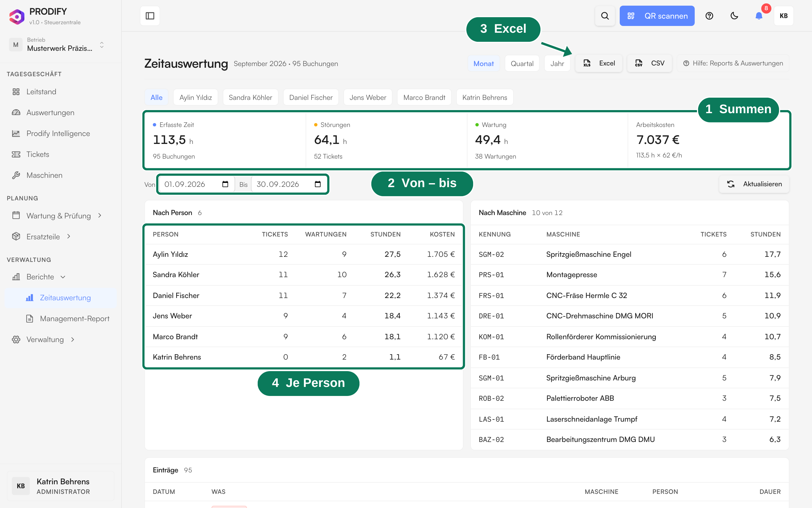
Task: Open calendar picker for Bis date
Action: click(x=318, y=184)
